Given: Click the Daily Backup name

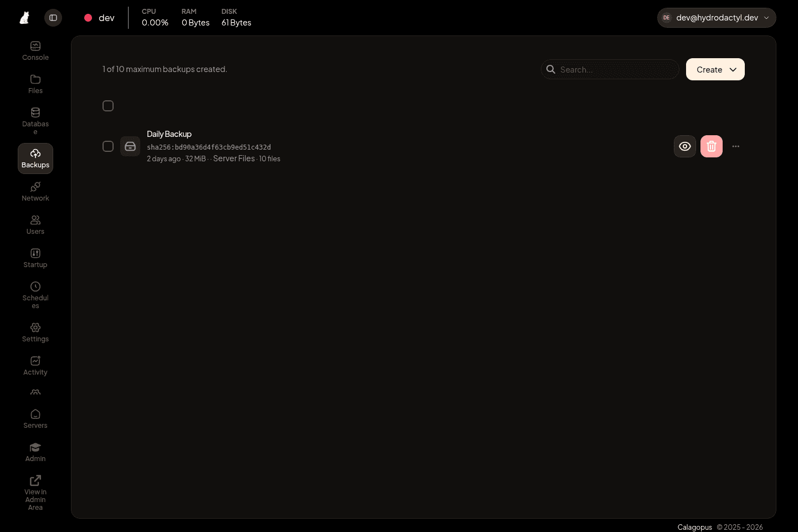Looking at the screenshot, I should (169, 134).
